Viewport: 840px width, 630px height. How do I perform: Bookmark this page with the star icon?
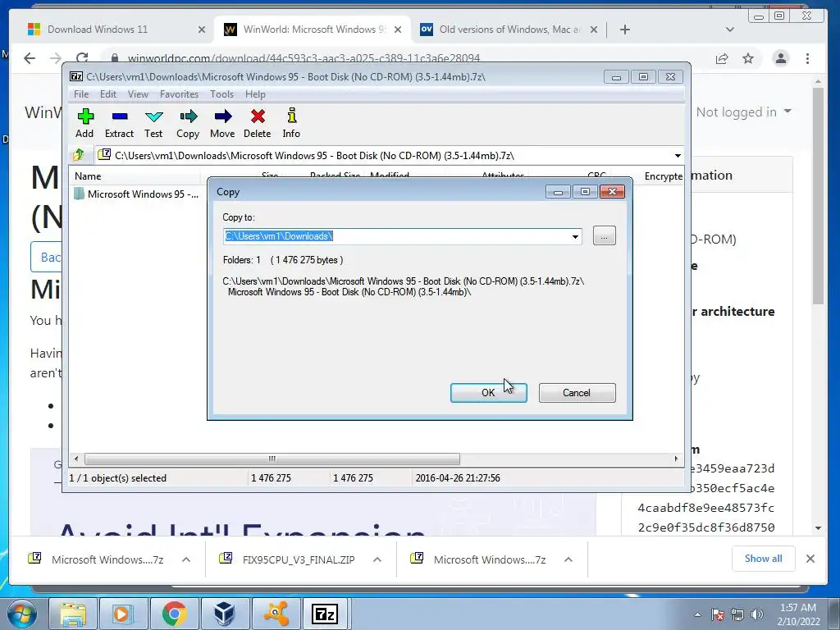point(748,58)
